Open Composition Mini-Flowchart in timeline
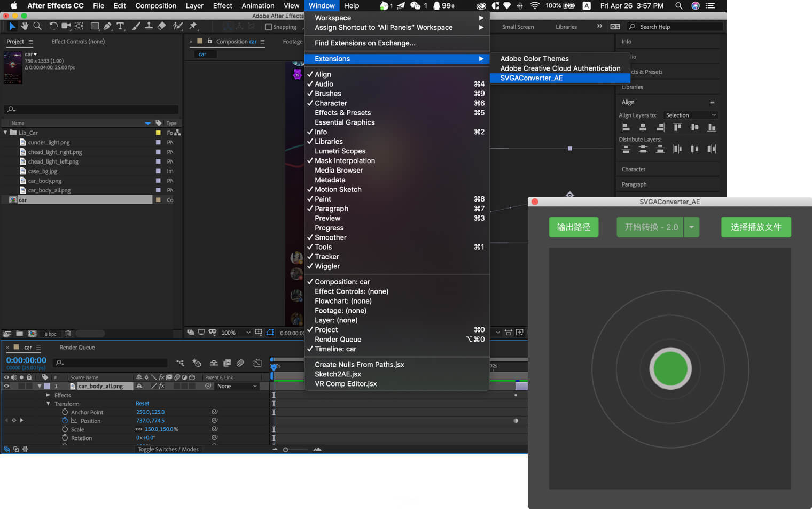812x509 pixels. coord(180,363)
